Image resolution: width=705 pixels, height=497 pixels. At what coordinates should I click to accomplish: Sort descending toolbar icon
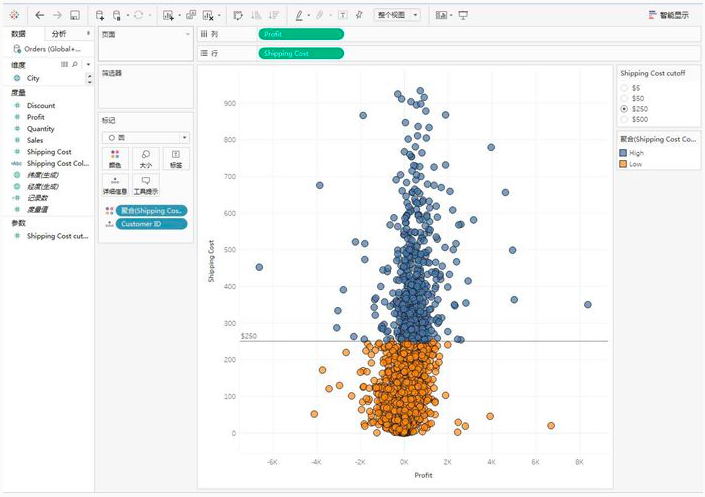273,15
